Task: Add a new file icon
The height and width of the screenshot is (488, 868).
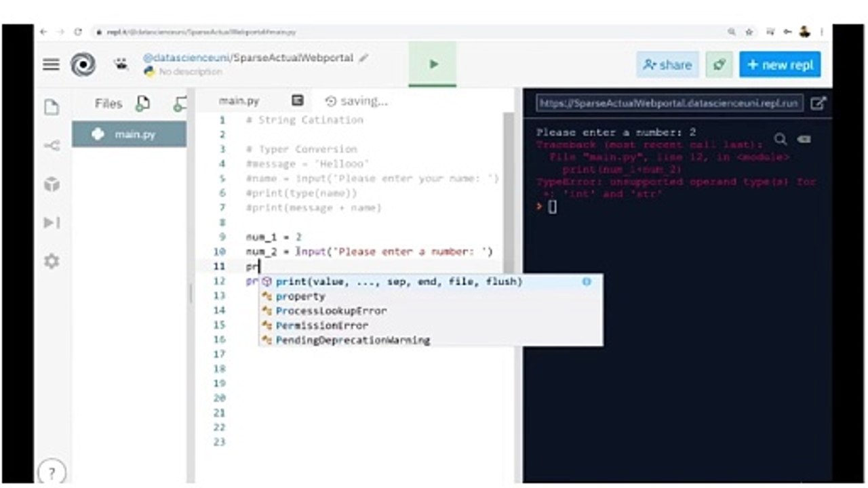Action: (142, 104)
